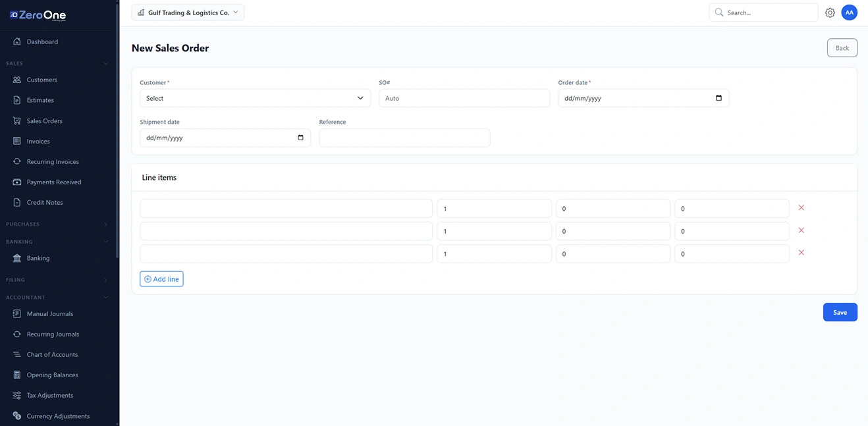Open the Gulf Trading & Logistics Co. company switcher
Image resolution: width=868 pixels, height=426 pixels.
point(188,13)
